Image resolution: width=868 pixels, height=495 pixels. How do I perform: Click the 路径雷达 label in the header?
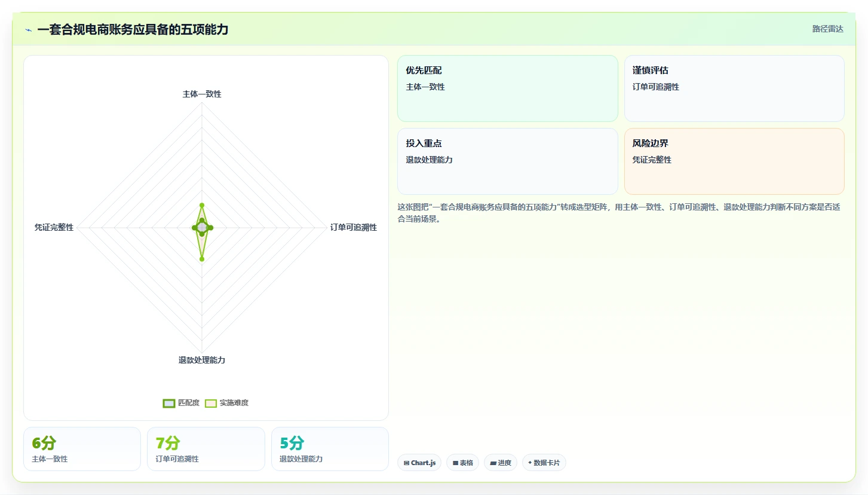click(827, 29)
